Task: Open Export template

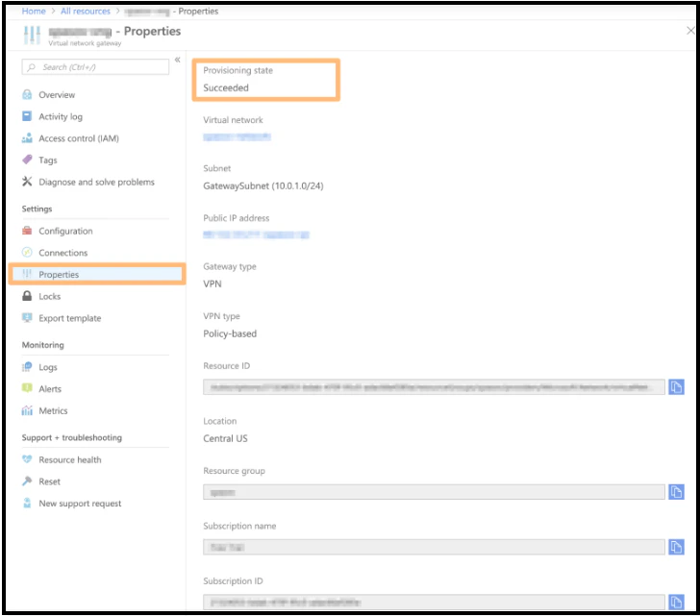Action: 69,317
